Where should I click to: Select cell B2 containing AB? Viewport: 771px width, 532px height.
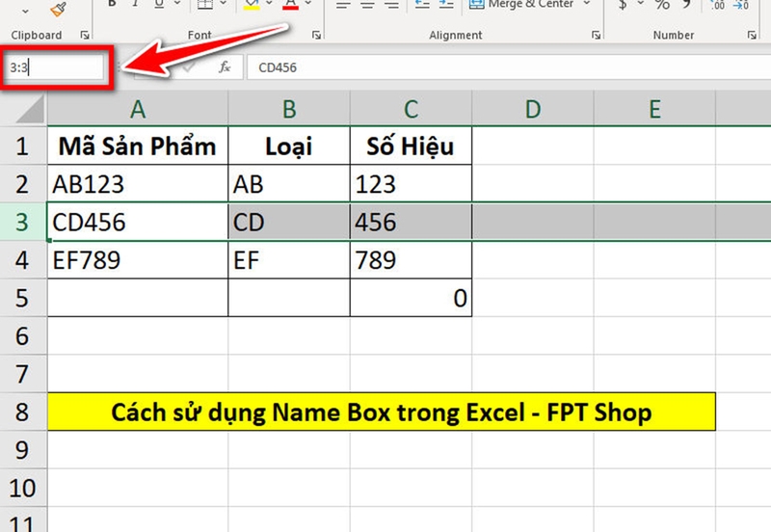click(x=289, y=184)
